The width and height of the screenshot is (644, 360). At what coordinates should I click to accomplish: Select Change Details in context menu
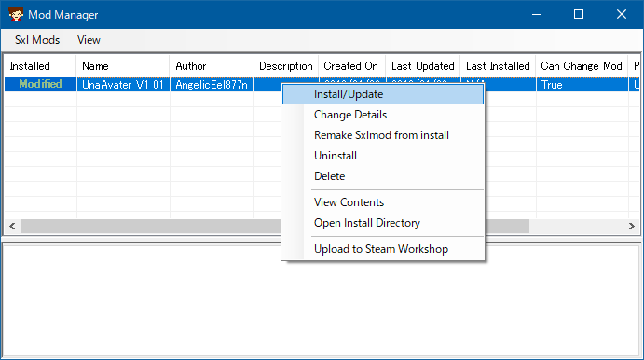383,115
